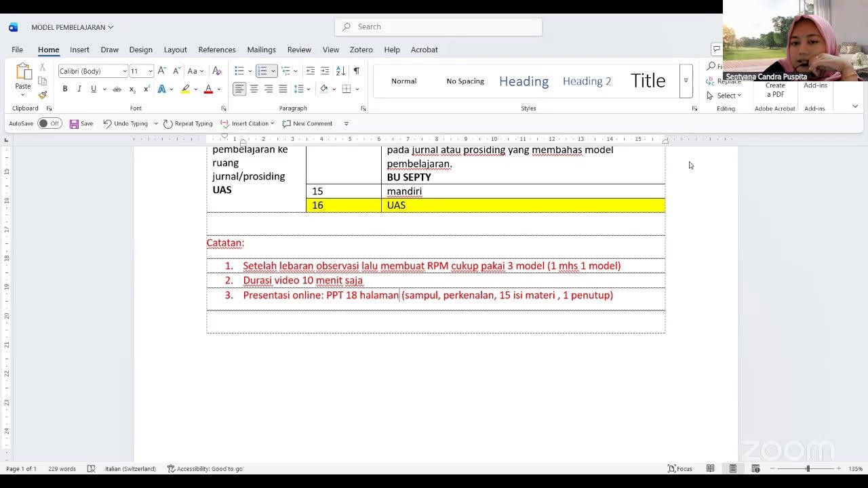This screenshot has height=488, width=868.
Task: Apply the No Spacing style
Action: pos(465,81)
